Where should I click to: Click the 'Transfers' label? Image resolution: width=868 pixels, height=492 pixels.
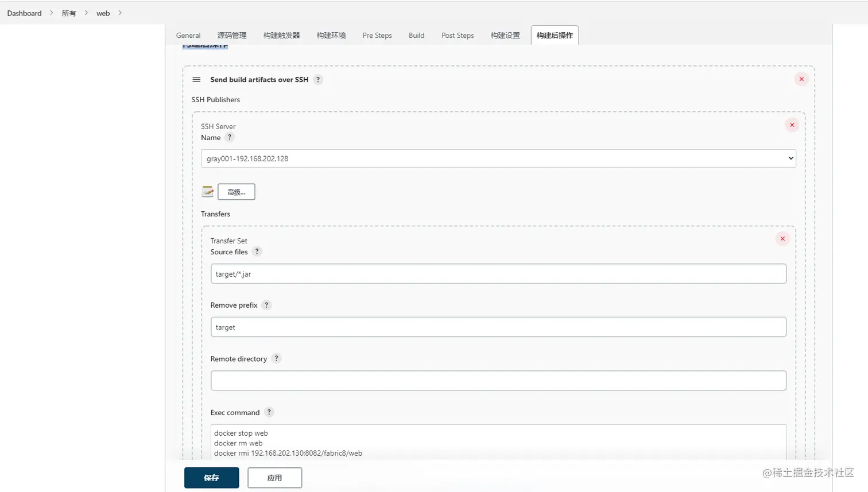point(215,214)
